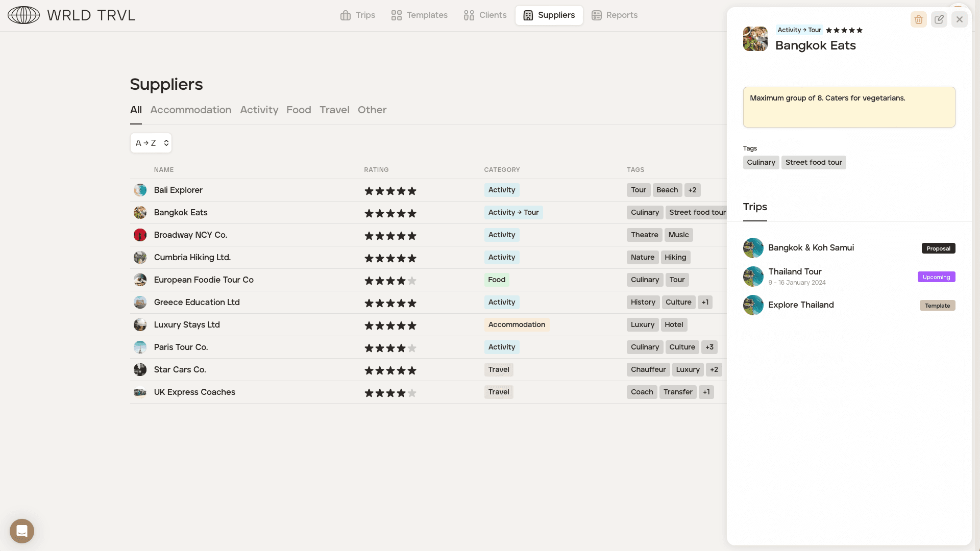The width and height of the screenshot is (980, 551).
Task: Select the Trips tab in detail panel
Action: [x=755, y=207]
